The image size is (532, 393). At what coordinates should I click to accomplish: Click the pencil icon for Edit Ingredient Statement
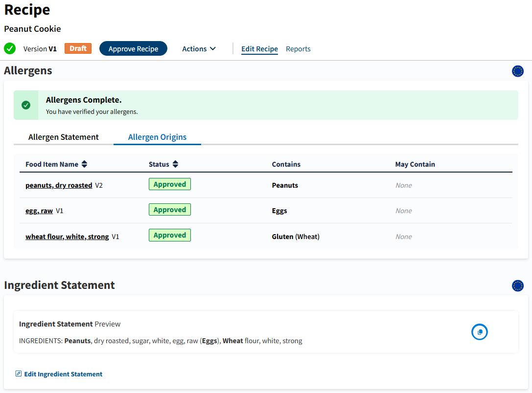(x=19, y=374)
